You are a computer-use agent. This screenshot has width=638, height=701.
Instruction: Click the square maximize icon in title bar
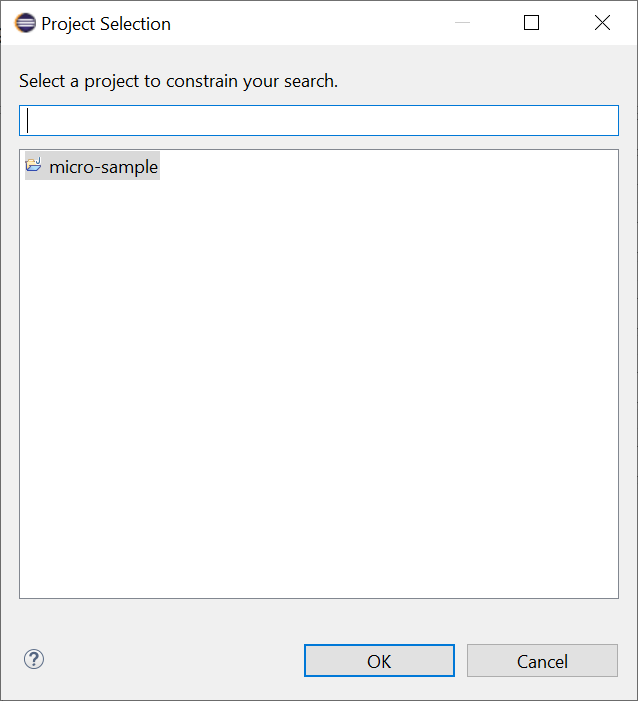(531, 23)
